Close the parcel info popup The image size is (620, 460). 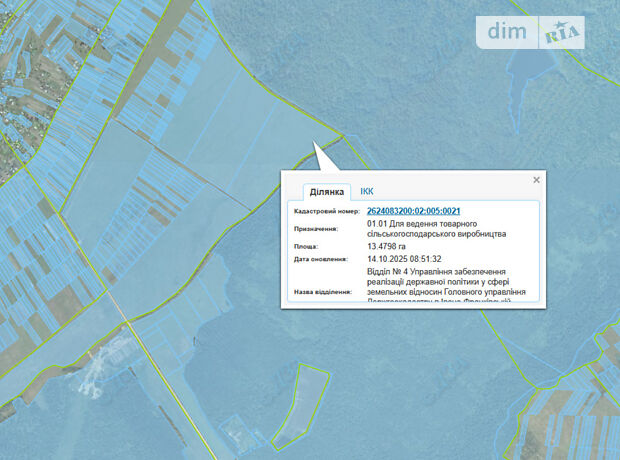click(536, 180)
